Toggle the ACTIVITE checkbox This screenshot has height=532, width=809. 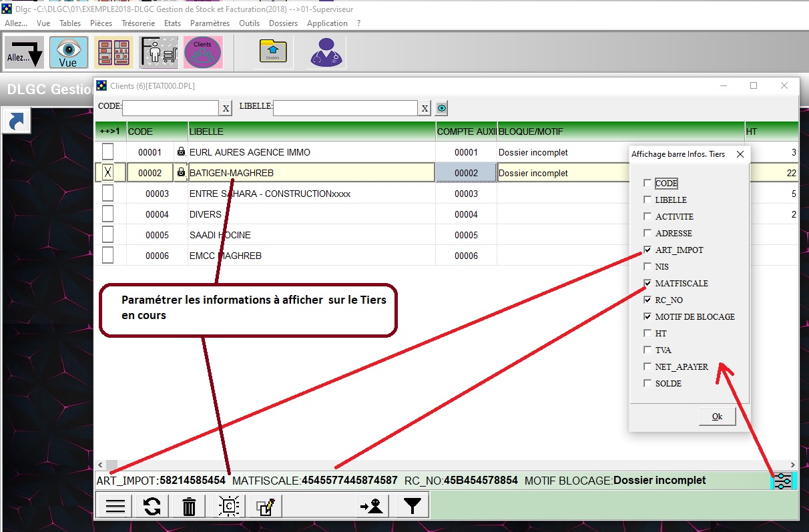(x=647, y=216)
